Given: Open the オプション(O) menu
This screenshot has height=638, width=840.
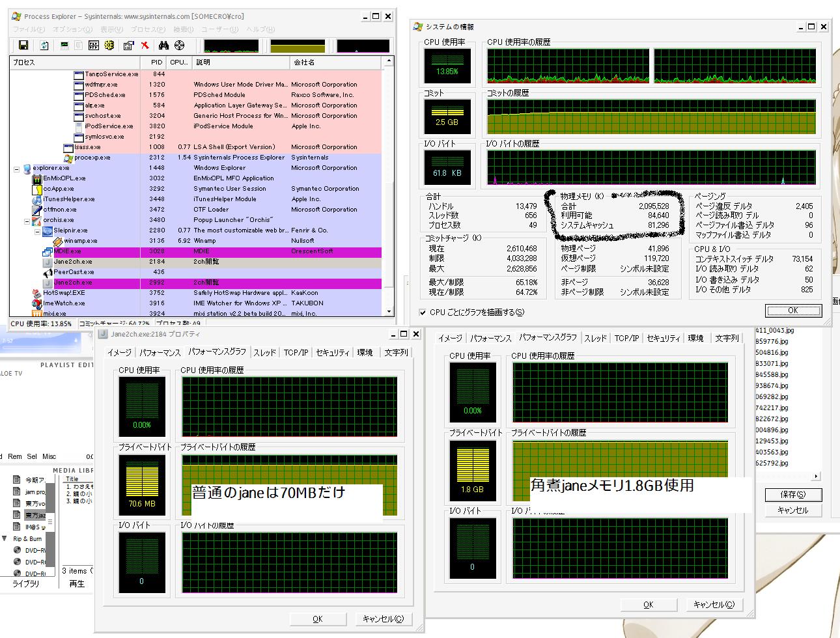Looking at the screenshot, I should pos(72,29).
